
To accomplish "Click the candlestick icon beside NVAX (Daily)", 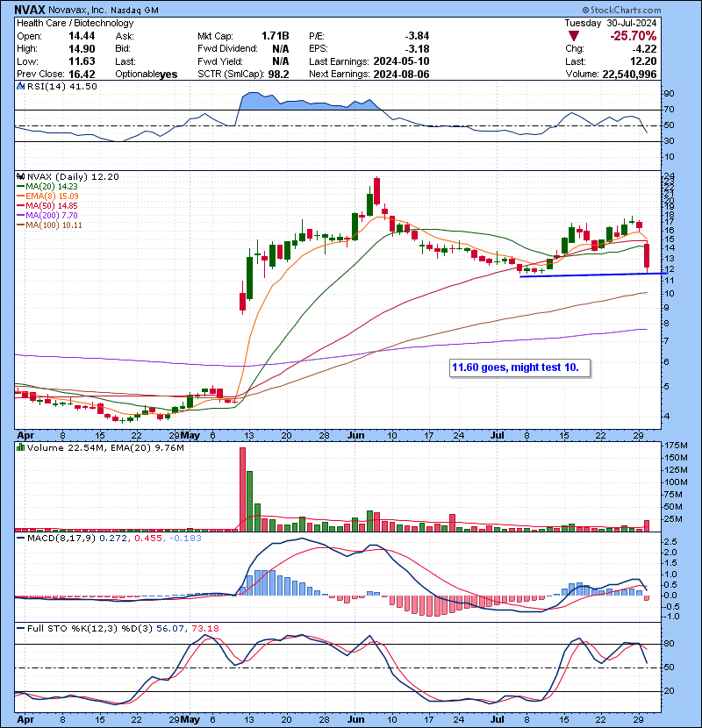I will [20, 176].
